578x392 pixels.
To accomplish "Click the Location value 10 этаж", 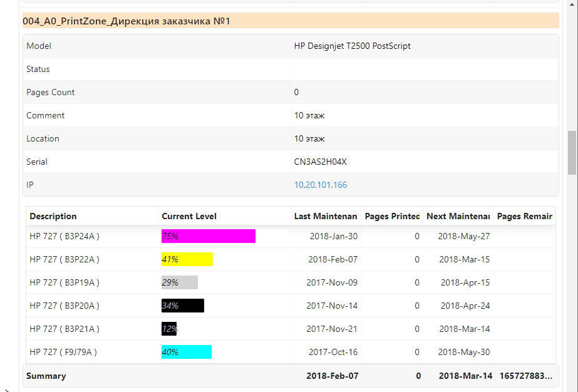I will [309, 138].
